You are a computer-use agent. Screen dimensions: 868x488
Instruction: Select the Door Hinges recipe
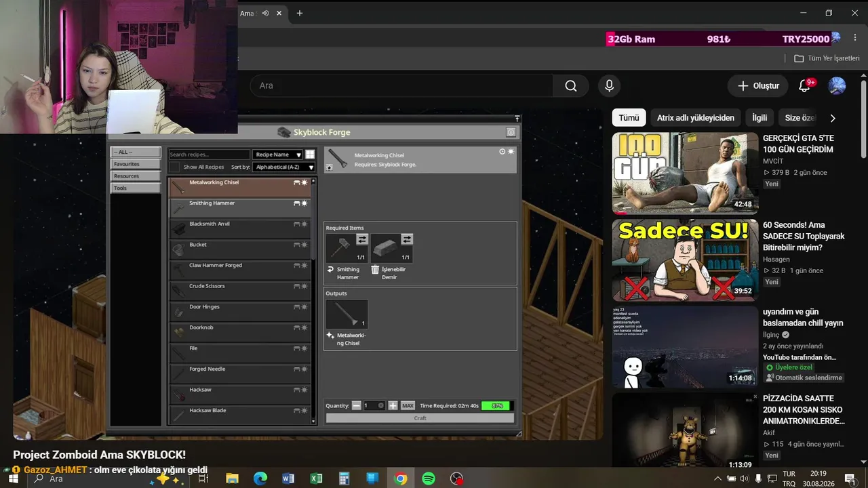coord(240,311)
